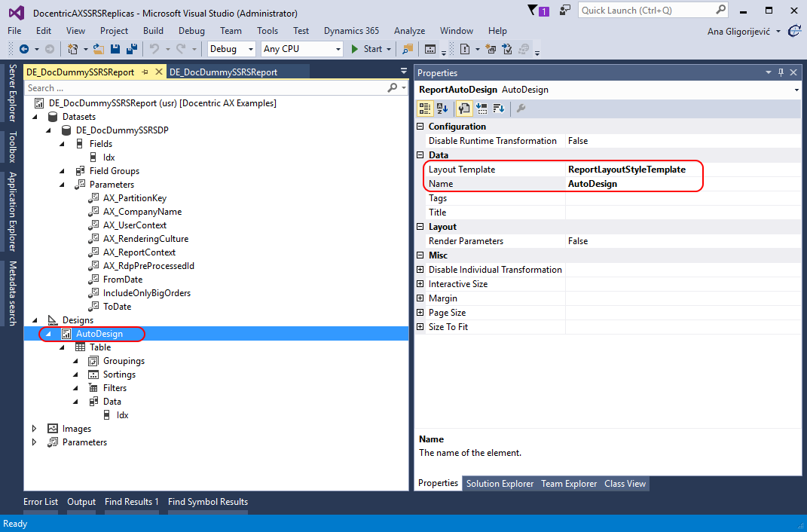Open the Build menu

pos(153,31)
